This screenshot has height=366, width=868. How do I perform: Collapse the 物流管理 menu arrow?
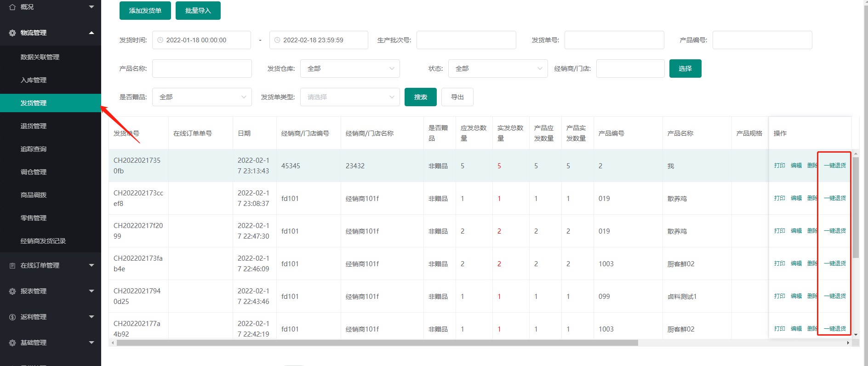coord(91,33)
